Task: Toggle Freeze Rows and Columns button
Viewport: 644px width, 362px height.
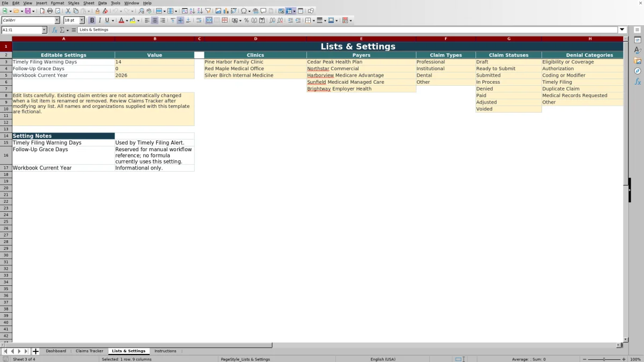Action: [289, 11]
